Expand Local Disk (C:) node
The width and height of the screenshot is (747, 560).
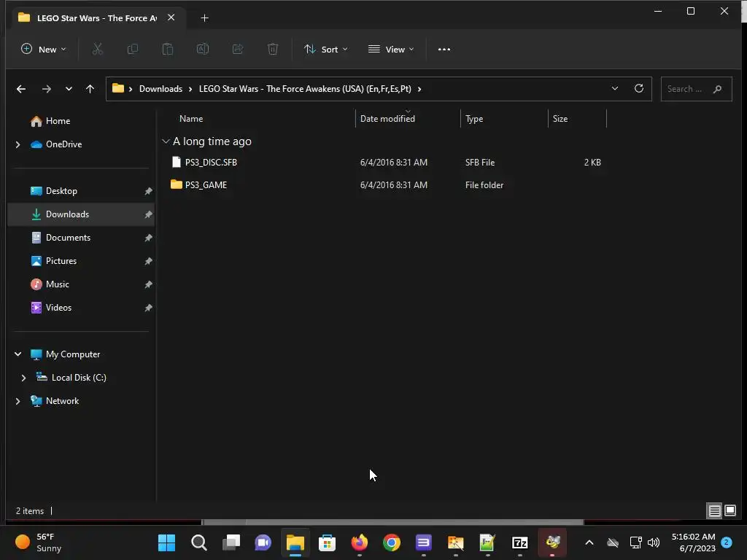(x=23, y=378)
